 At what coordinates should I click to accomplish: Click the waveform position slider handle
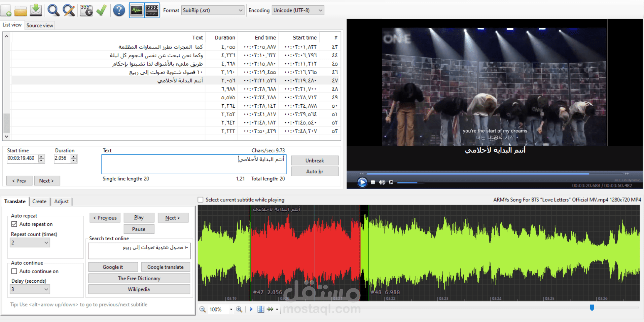tap(592, 308)
